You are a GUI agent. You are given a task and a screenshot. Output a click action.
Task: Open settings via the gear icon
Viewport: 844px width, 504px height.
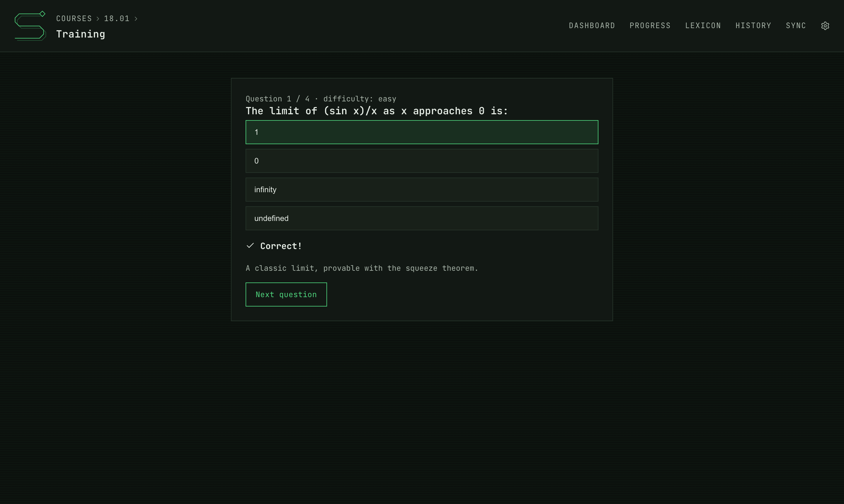[x=825, y=26]
